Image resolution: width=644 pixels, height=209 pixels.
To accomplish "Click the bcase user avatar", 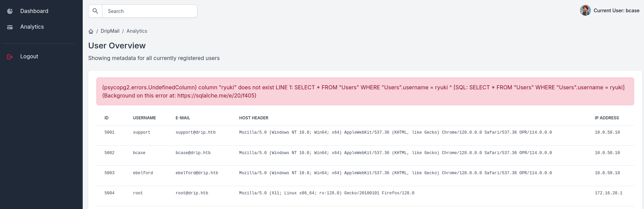I will pos(585,11).
